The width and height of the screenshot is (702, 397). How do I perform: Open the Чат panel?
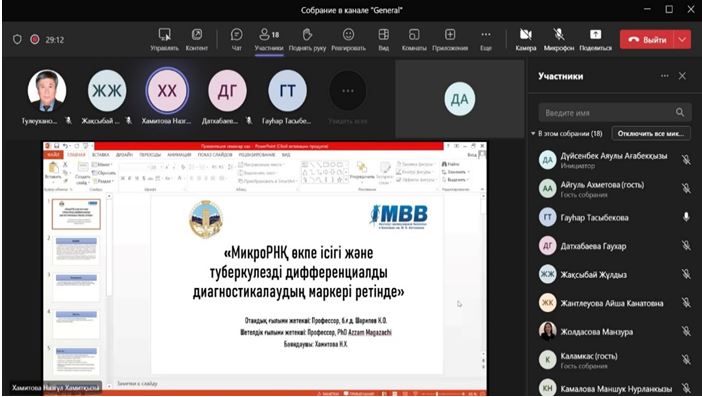[236, 40]
